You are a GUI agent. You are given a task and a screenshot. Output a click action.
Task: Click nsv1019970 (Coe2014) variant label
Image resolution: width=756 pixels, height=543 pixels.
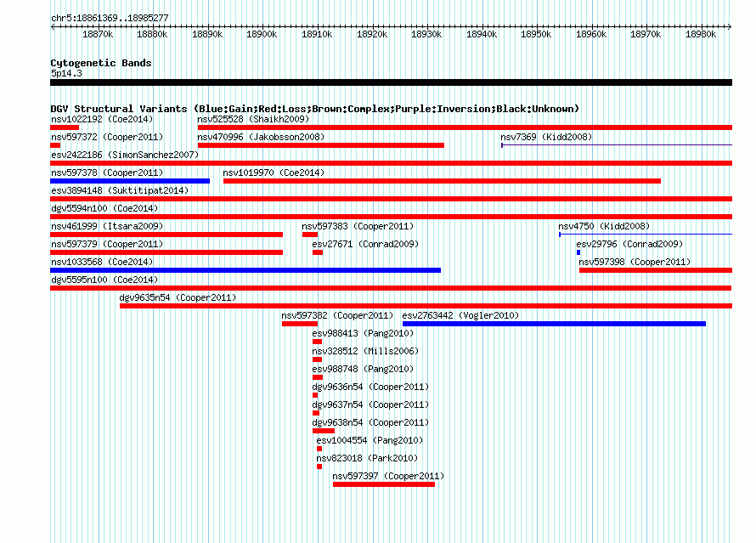[274, 173]
